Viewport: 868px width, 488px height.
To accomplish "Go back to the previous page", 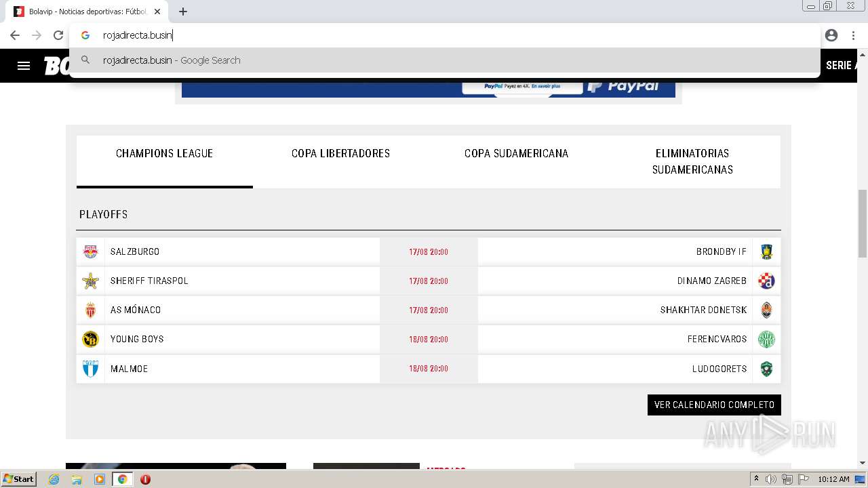I will pyautogui.click(x=15, y=35).
